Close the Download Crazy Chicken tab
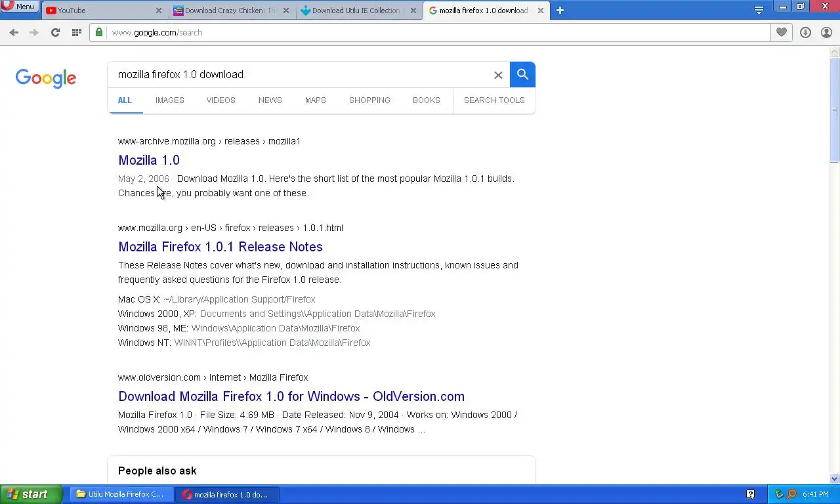Viewport: 840px width, 504px height. click(286, 10)
